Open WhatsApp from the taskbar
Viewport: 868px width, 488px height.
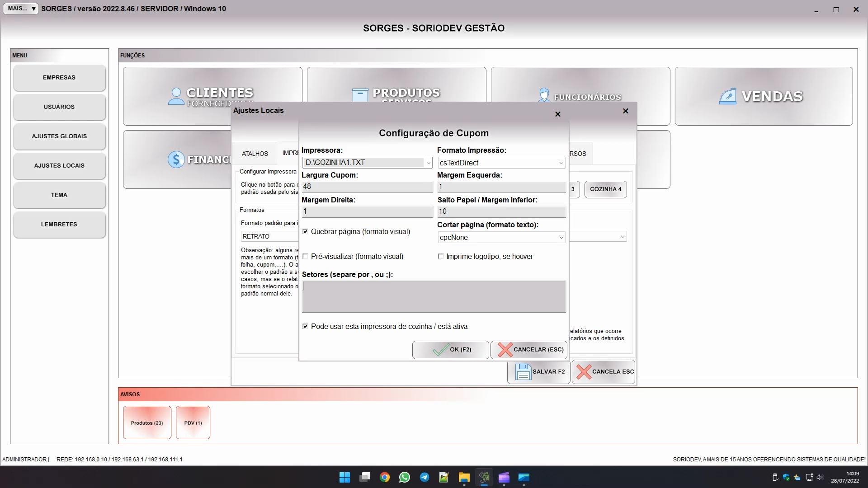pyautogui.click(x=404, y=477)
